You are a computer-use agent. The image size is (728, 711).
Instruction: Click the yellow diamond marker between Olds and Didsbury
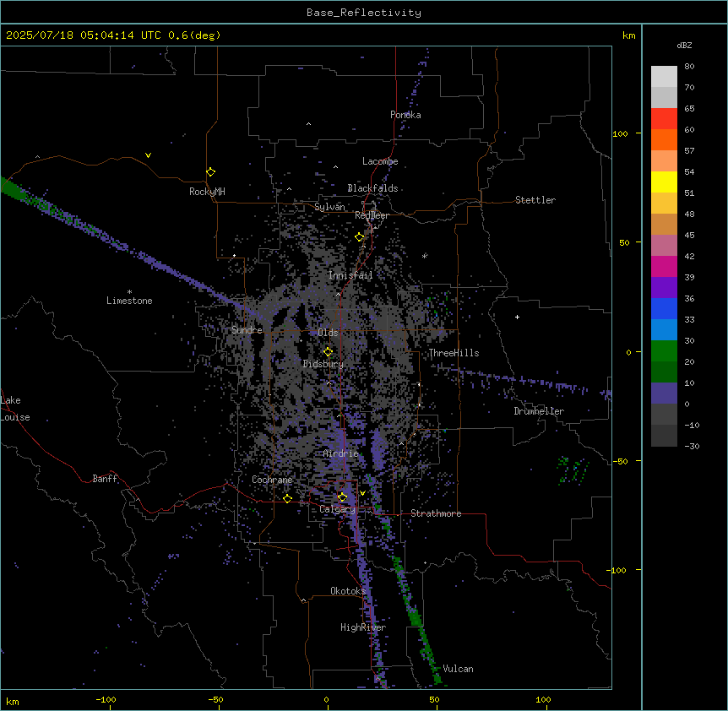pos(328,352)
